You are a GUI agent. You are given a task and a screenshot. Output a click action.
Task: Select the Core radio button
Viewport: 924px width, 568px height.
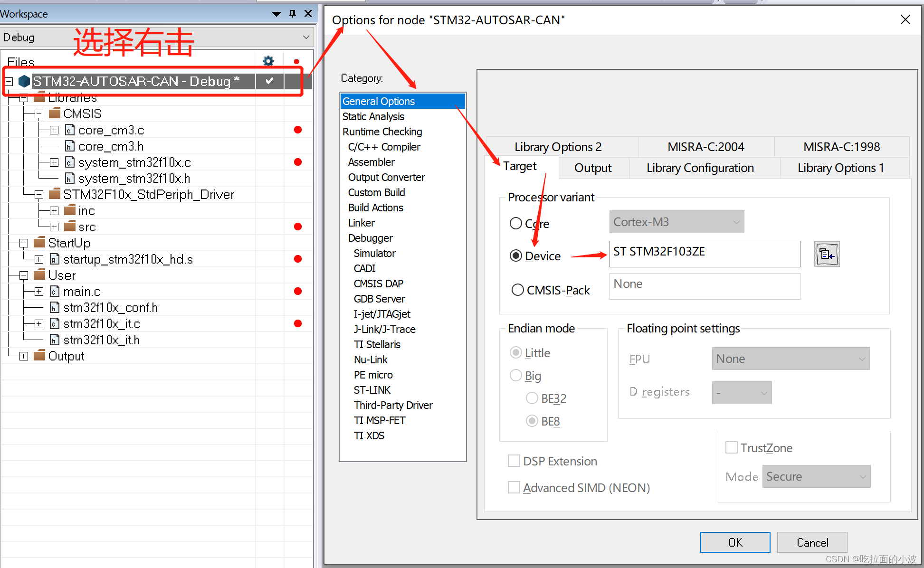(516, 223)
